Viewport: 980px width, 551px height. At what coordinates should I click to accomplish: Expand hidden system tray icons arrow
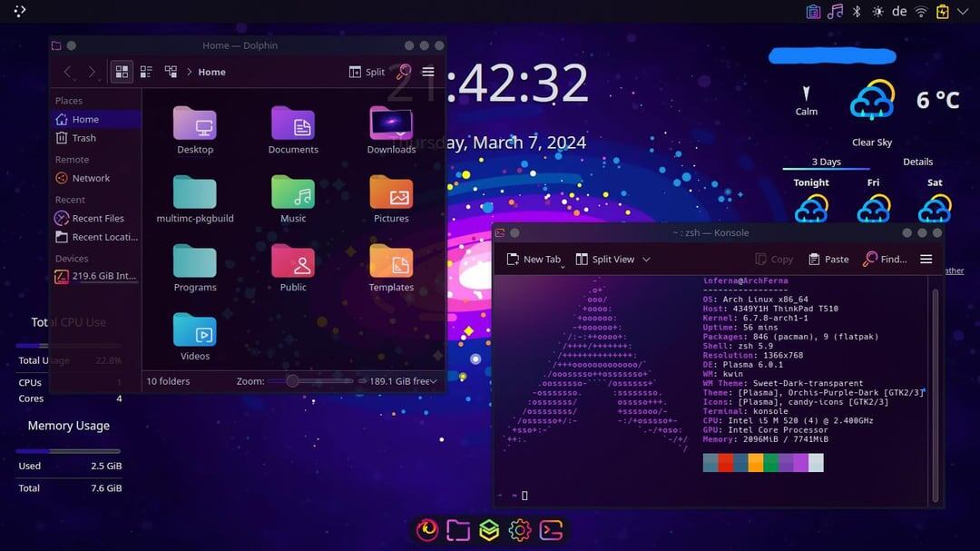[963, 11]
